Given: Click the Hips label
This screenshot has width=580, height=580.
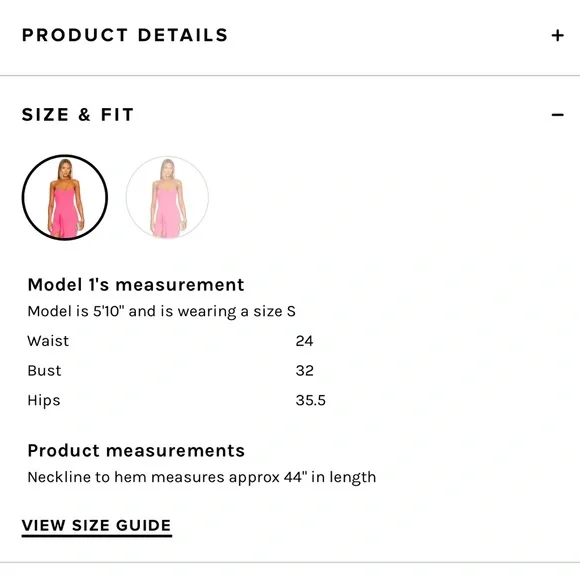Looking at the screenshot, I should 44,401.
